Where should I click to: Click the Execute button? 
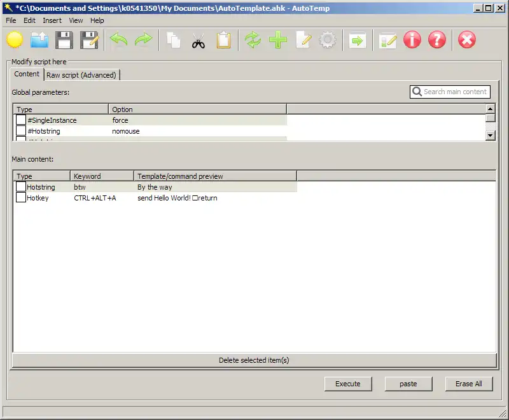(x=348, y=384)
